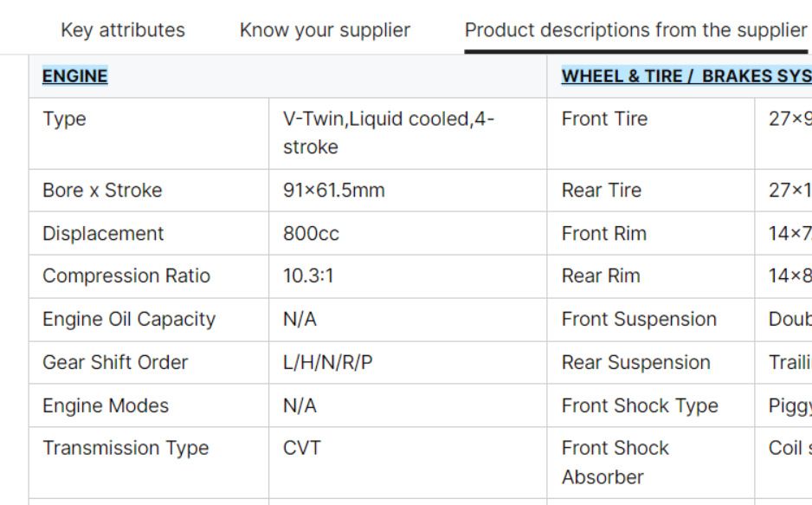Click the Displacement row label
This screenshot has width=812, height=505.
coord(103,234)
